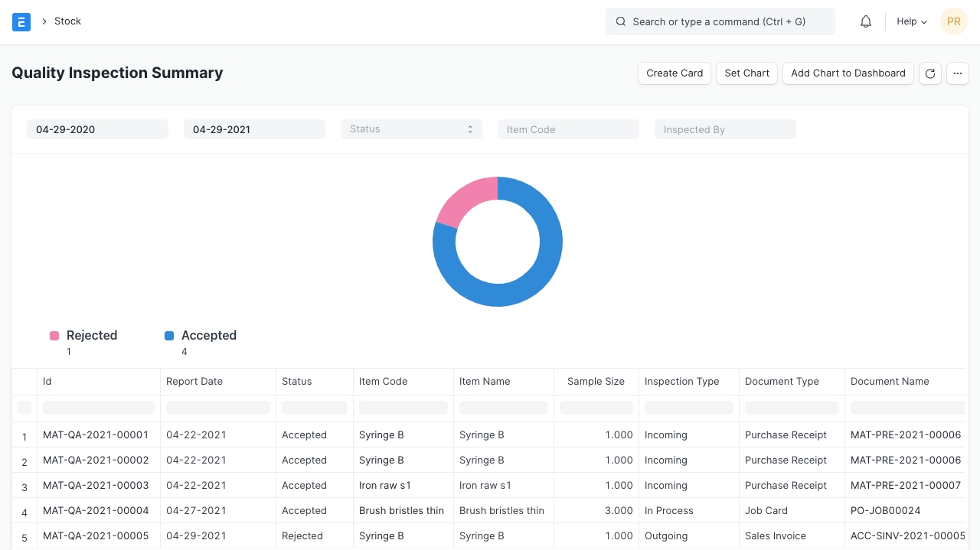The width and height of the screenshot is (980, 550).
Task: Select the MAT-QA-2021-00005 row cell
Action: tap(96, 535)
